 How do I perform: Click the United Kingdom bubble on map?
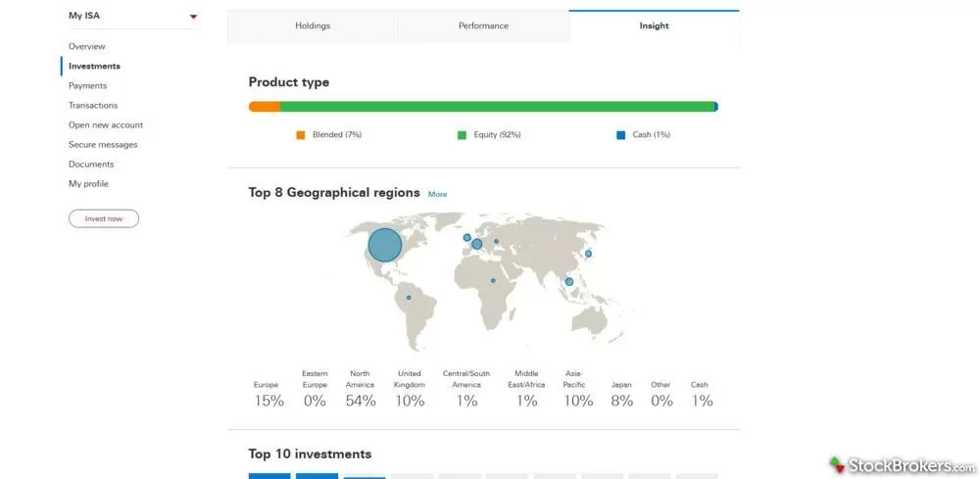466,237
